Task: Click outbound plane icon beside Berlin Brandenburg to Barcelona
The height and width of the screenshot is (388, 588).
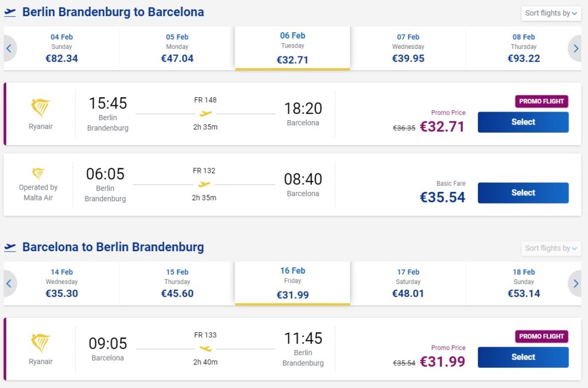Action: pyautogui.click(x=10, y=12)
